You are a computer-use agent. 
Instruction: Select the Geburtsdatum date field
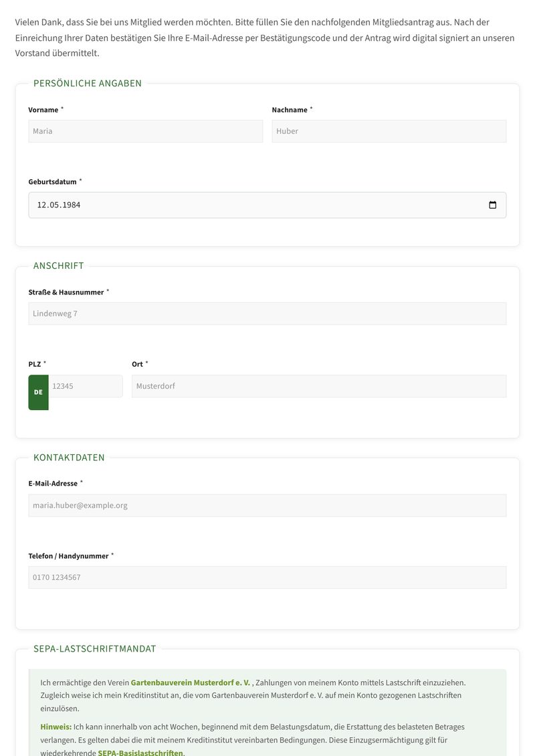(x=267, y=205)
